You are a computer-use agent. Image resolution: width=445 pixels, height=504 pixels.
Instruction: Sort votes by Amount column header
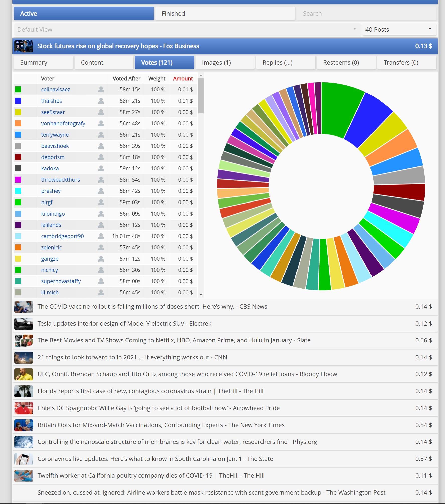(183, 79)
